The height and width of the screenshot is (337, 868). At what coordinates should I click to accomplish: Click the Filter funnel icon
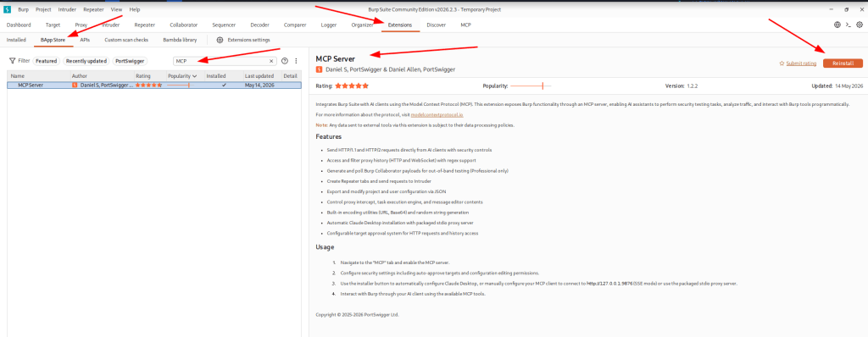[x=12, y=61]
